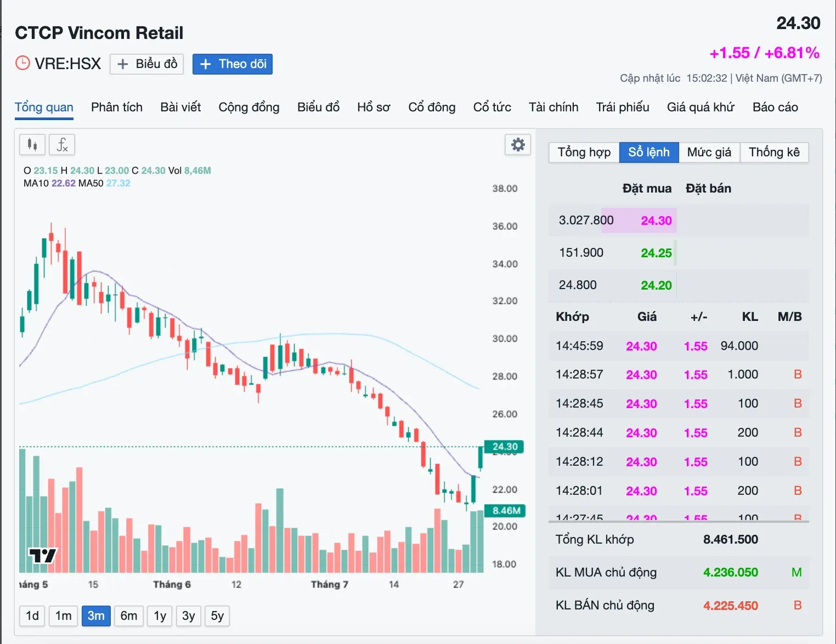
Task: Click the clock icon beside VRE:HSX
Action: [22, 63]
